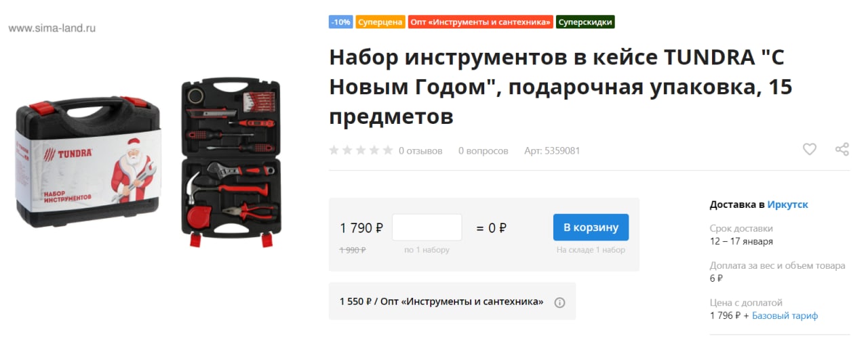Open the Базовый тариф link

click(785, 316)
